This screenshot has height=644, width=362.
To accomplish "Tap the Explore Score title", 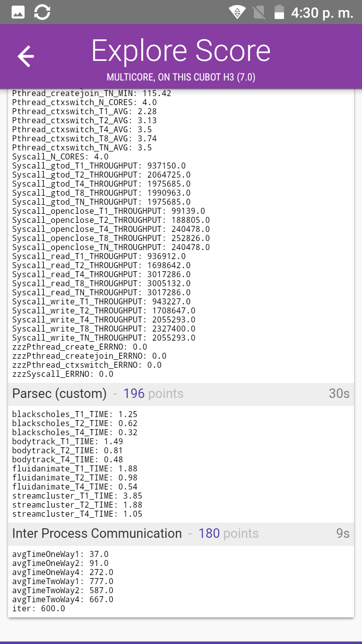I will [181, 51].
